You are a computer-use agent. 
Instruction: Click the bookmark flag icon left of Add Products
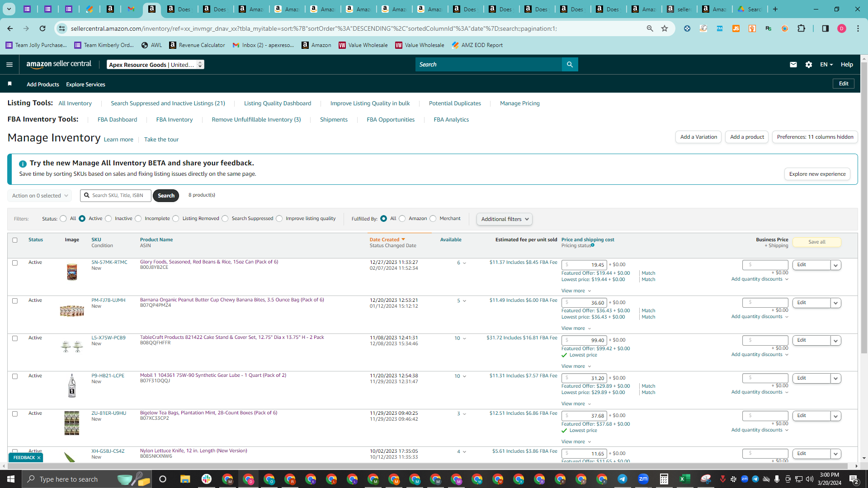click(9, 84)
